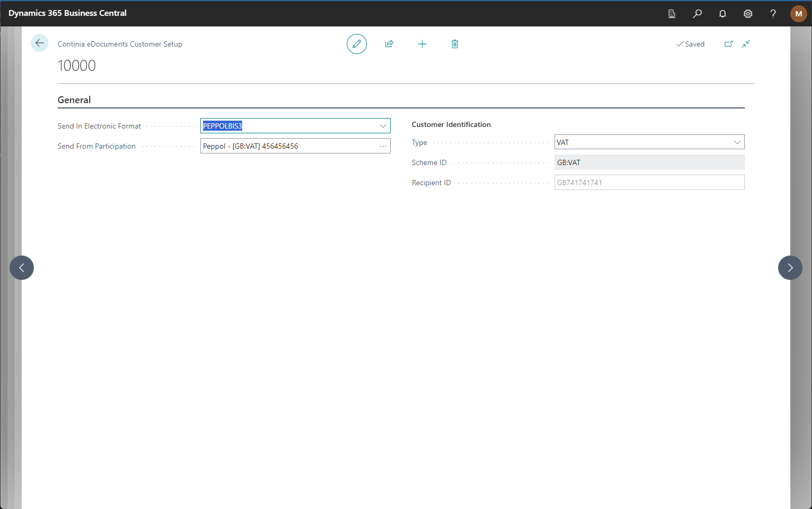Click the back arrow button
812x509 pixels.
[40, 43]
